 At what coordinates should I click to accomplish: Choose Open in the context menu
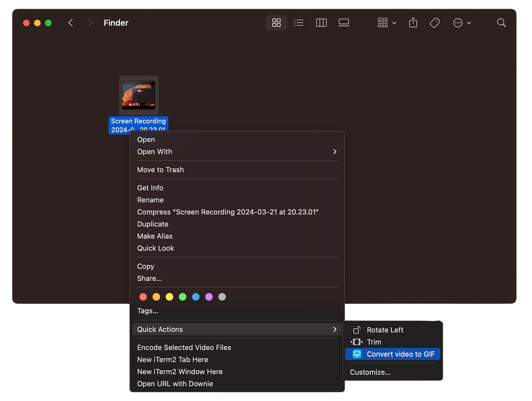click(x=237, y=140)
